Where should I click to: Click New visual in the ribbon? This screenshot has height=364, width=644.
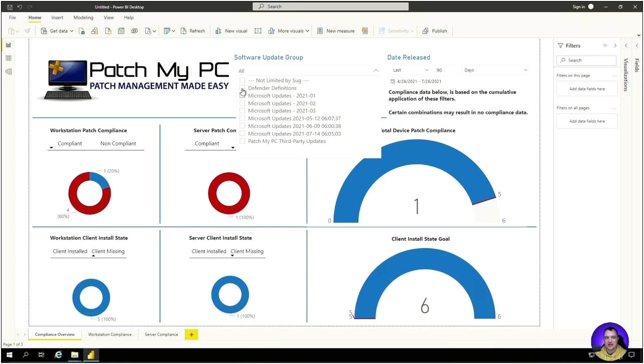[231, 31]
